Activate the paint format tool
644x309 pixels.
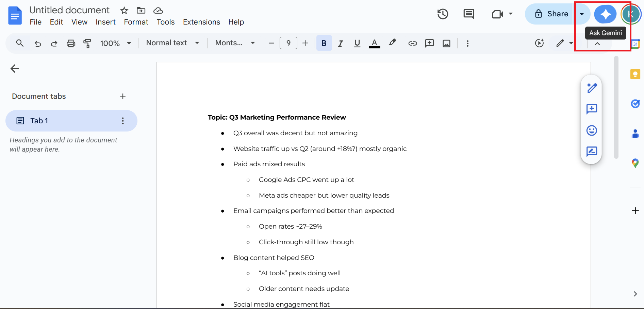[87, 43]
